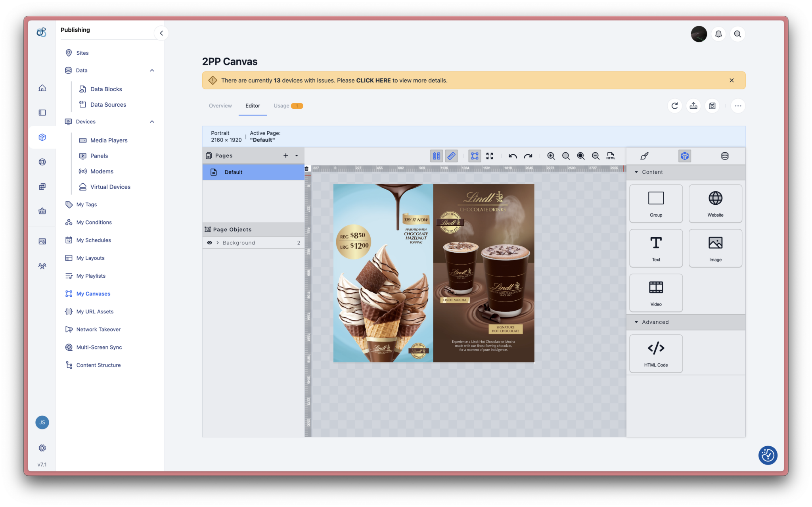This screenshot has height=507, width=812.
Task: Select the Group content tool
Action: click(x=655, y=203)
